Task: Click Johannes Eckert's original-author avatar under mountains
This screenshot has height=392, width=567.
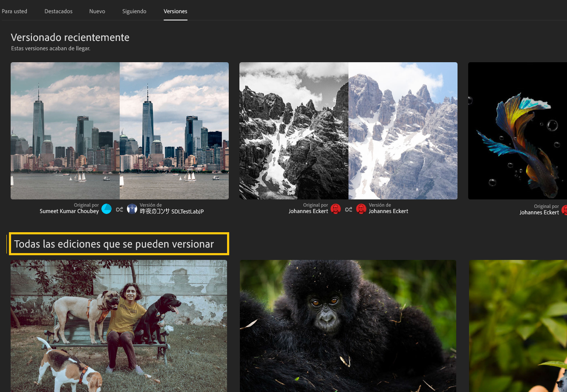Action: 336,209
